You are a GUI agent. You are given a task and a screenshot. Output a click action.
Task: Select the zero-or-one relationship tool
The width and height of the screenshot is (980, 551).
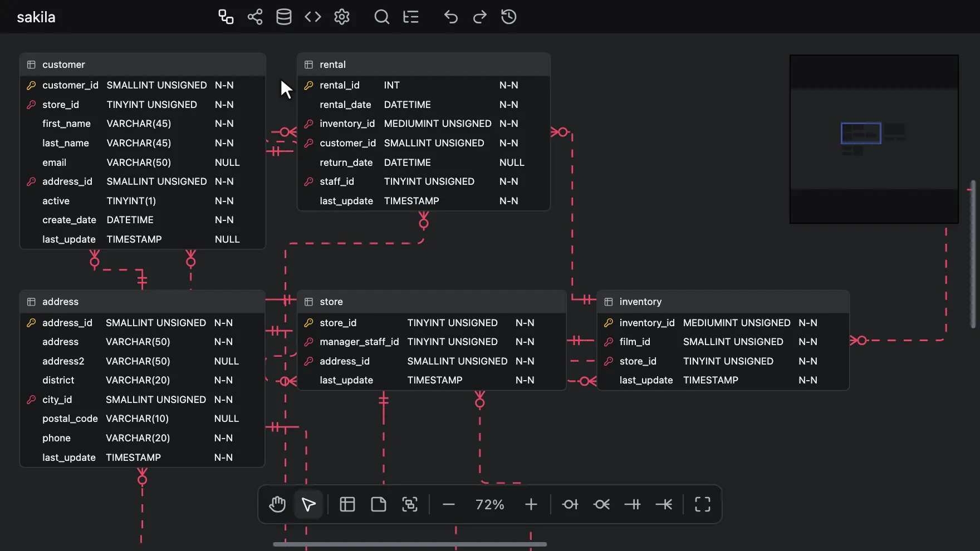pos(570,504)
